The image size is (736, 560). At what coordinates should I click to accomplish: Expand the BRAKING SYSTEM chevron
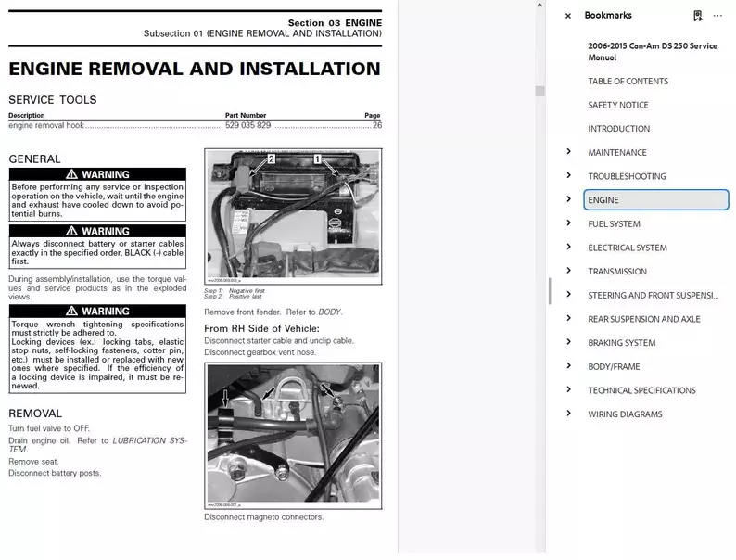568,343
